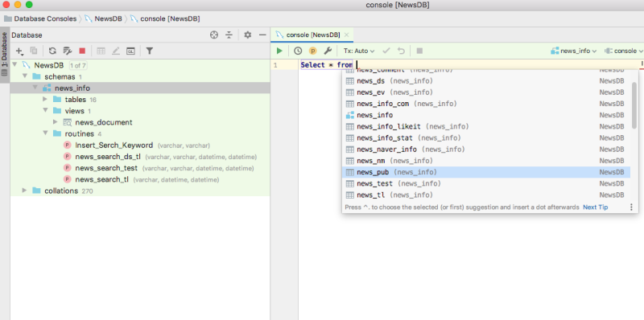Screen dimensions: 644x320
Task: Click the completion popup scrollbar thumb
Action: coord(634,105)
